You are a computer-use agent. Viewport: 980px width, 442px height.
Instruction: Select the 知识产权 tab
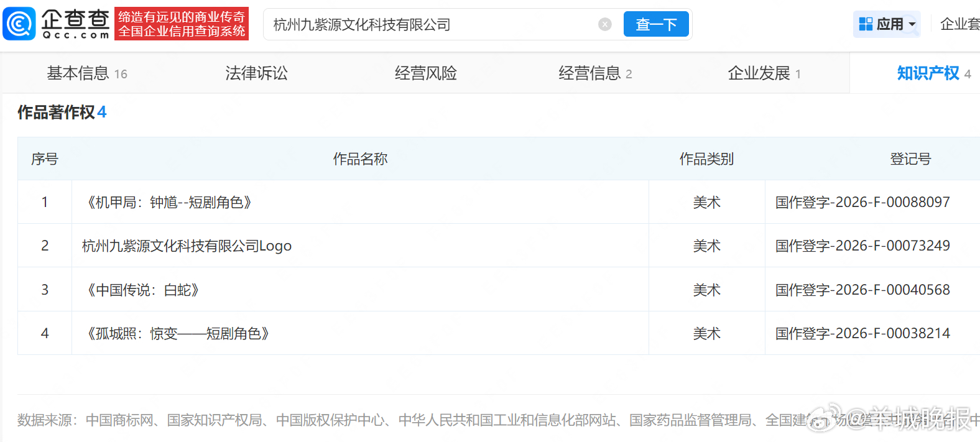[933, 73]
